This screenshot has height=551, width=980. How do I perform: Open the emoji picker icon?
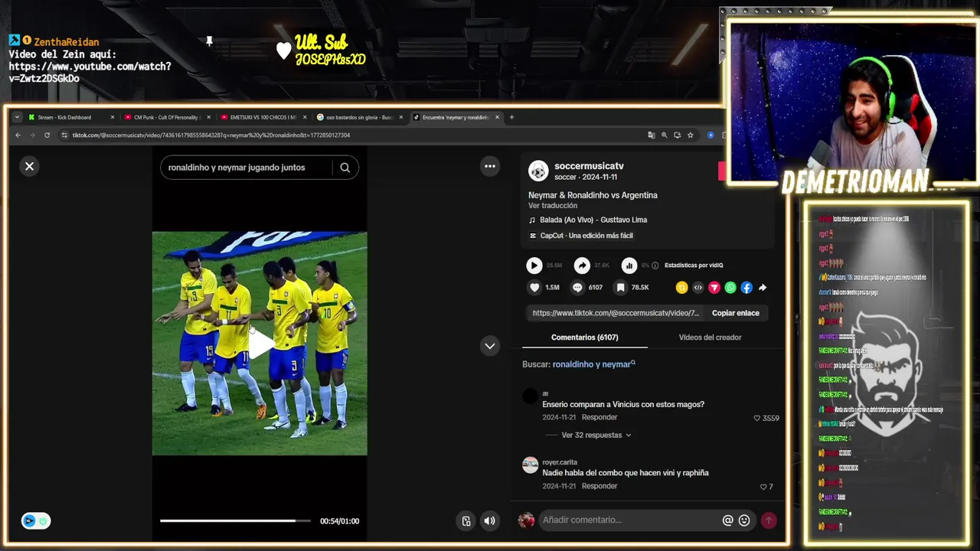pyautogui.click(x=744, y=520)
